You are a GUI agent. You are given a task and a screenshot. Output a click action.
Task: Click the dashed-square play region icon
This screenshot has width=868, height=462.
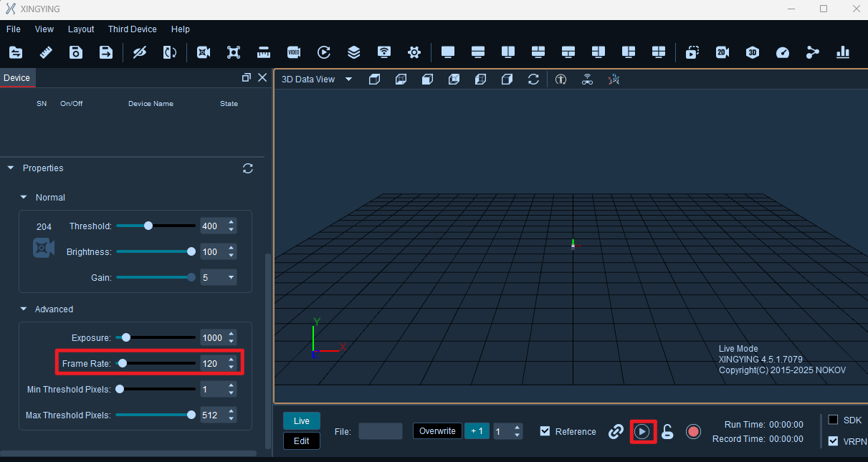coord(692,52)
